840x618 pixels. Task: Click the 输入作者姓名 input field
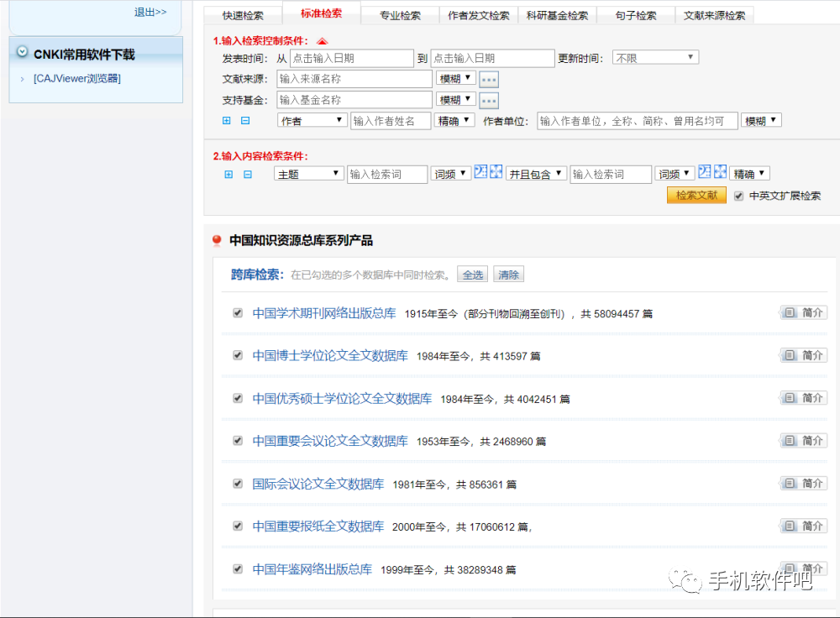[x=391, y=121]
